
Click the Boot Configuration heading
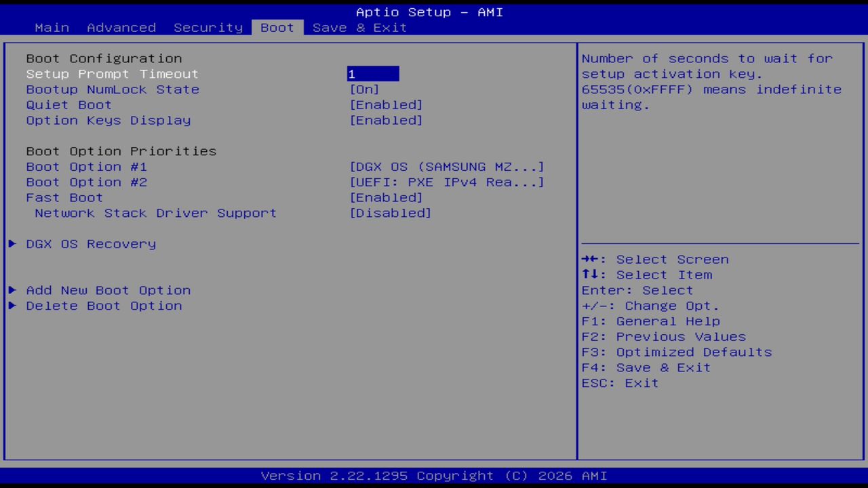point(104,59)
